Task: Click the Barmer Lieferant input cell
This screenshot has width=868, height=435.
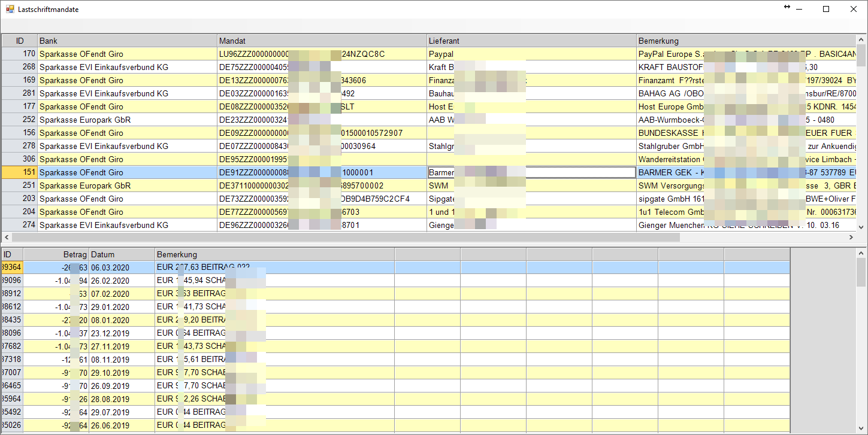Action: (532, 172)
